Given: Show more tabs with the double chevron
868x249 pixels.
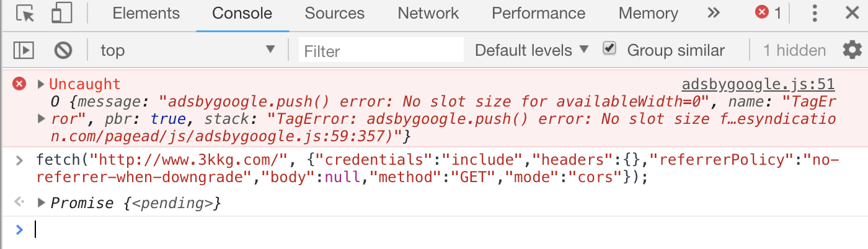Looking at the screenshot, I should click(x=714, y=13).
